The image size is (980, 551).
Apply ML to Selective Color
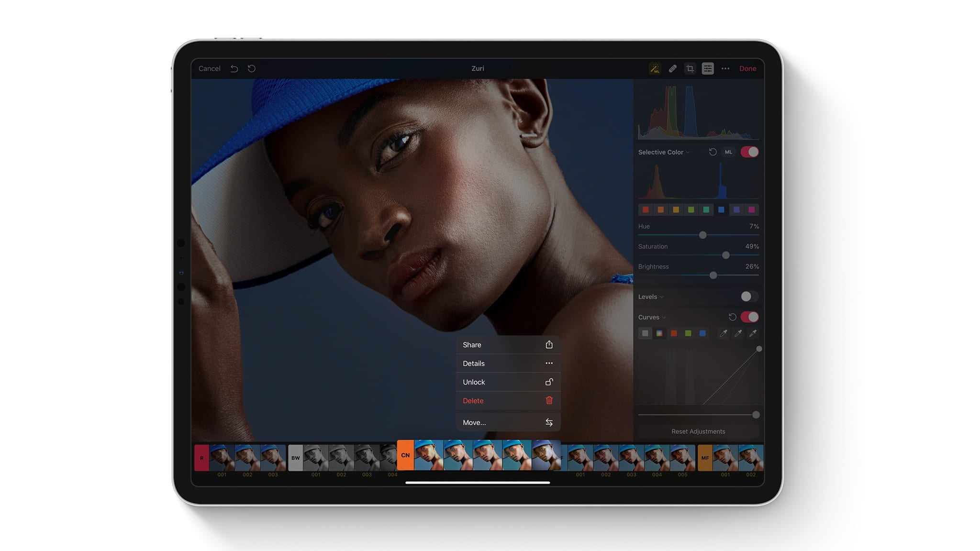(x=728, y=152)
